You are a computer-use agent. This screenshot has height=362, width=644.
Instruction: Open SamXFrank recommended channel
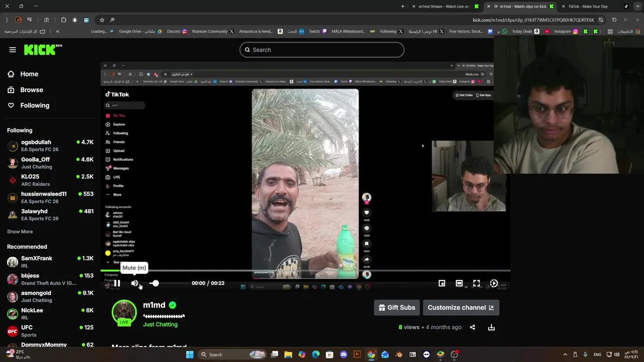(x=50, y=262)
